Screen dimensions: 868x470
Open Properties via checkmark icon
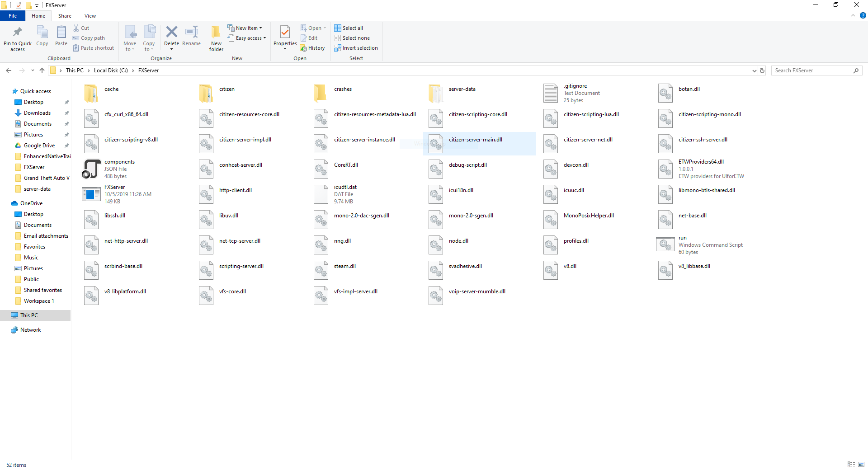click(285, 32)
